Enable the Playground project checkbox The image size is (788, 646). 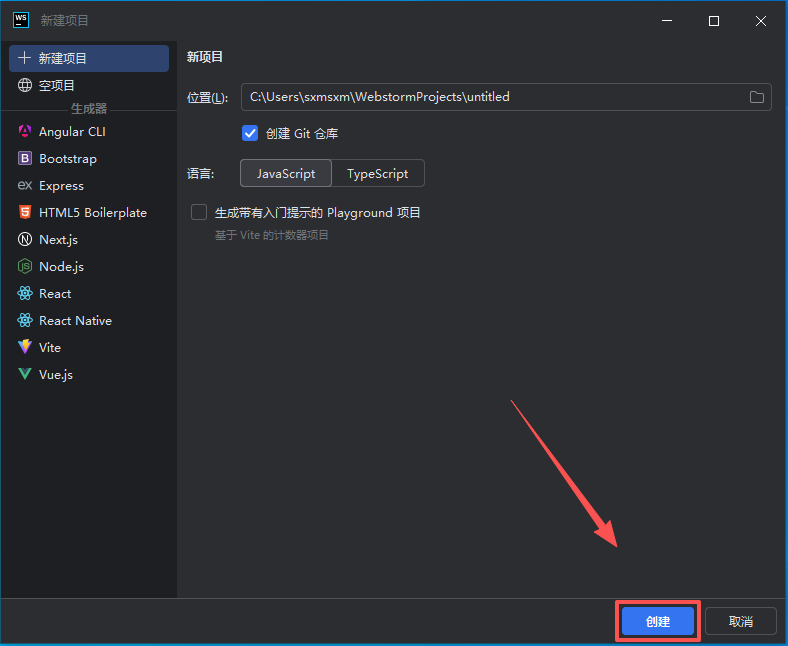pos(199,212)
